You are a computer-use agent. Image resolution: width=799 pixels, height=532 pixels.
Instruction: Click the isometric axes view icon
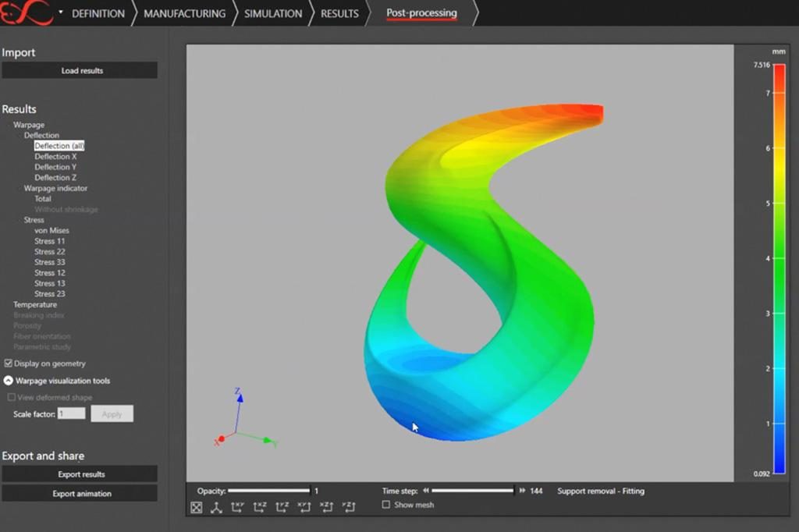click(x=216, y=508)
